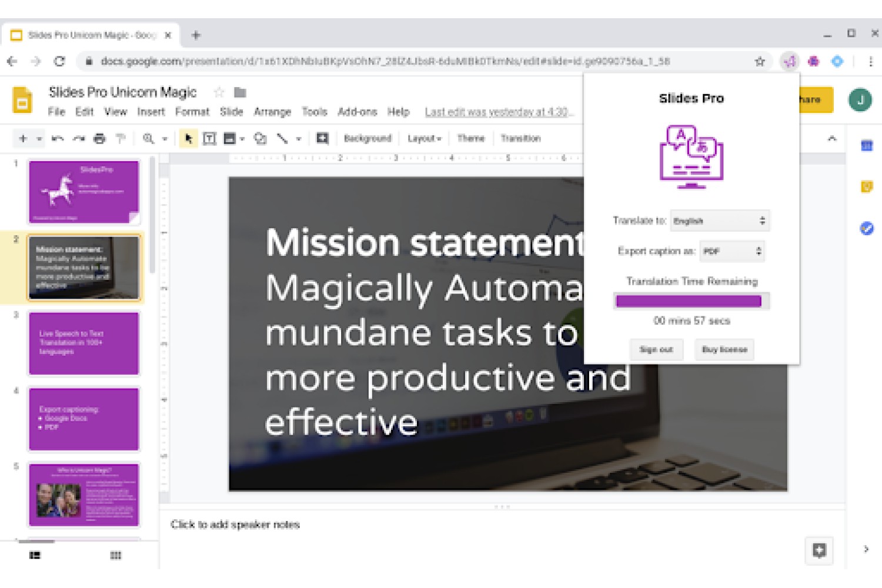Click the Sign out button
This screenshot has height=588, width=882.
pos(656,350)
